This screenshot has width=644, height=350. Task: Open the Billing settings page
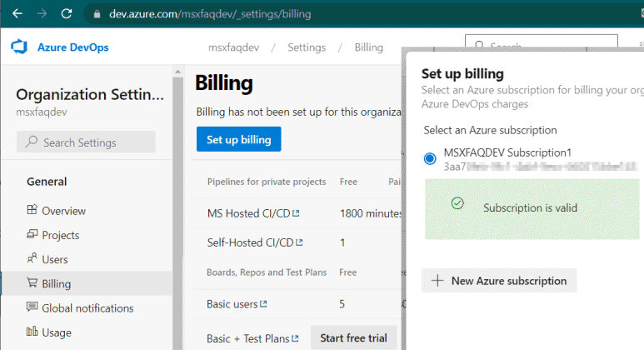[87, 283]
